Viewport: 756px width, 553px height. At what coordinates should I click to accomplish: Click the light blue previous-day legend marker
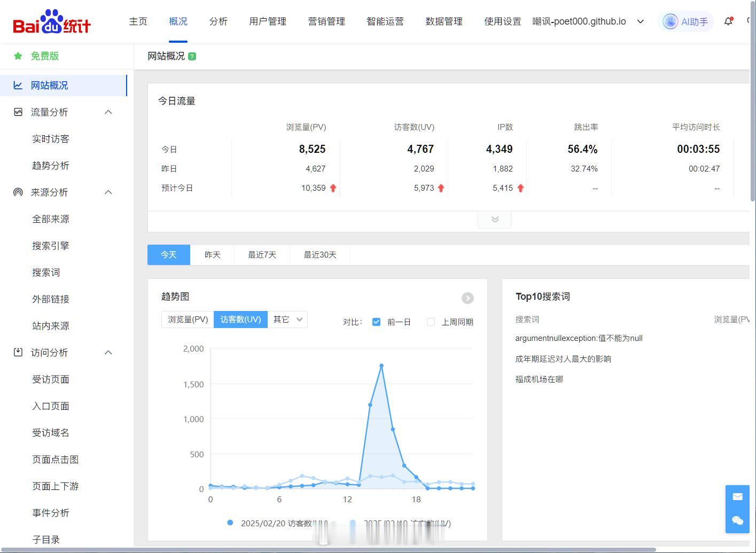point(353,523)
